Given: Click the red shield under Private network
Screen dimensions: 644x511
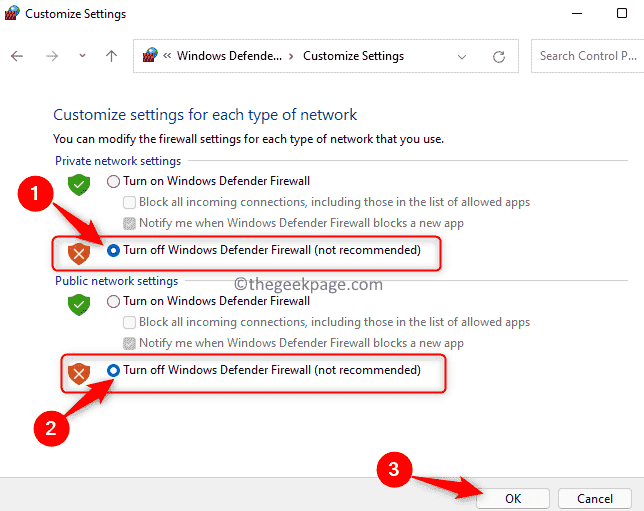Looking at the screenshot, I should (79, 251).
